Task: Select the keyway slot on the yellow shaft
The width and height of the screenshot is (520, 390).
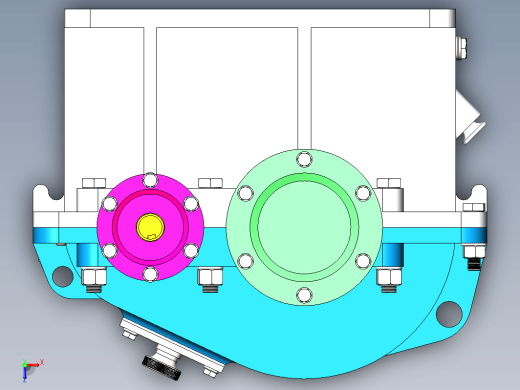Action: tap(152, 237)
